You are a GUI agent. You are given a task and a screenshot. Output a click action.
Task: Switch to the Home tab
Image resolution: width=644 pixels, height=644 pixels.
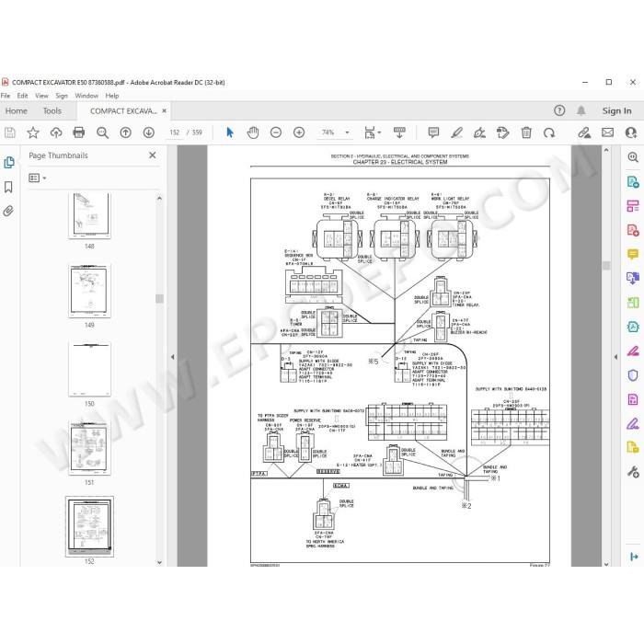(x=17, y=111)
